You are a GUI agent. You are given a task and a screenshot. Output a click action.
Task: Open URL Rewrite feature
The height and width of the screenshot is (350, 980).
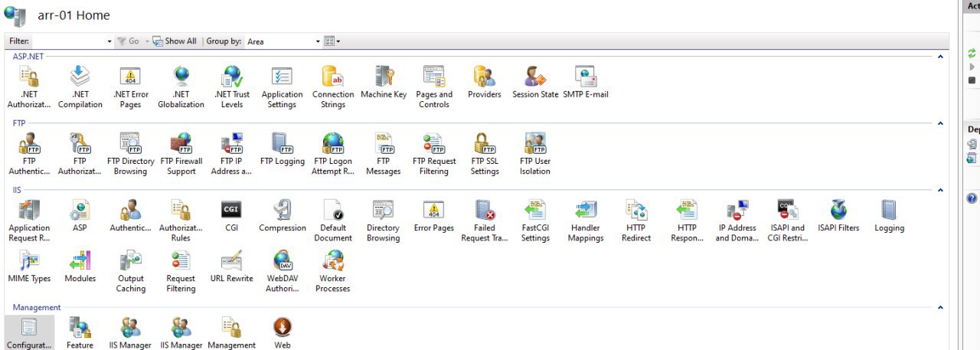(232, 267)
